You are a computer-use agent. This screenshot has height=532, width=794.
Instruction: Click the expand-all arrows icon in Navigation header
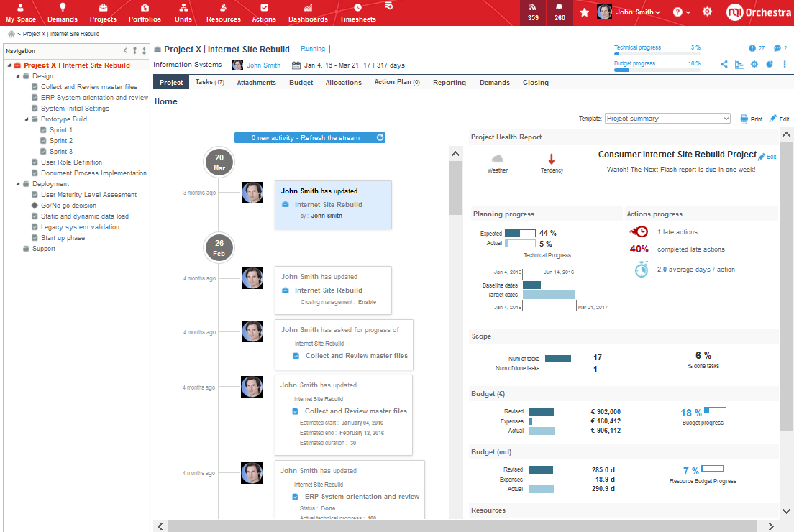[x=134, y=50]
